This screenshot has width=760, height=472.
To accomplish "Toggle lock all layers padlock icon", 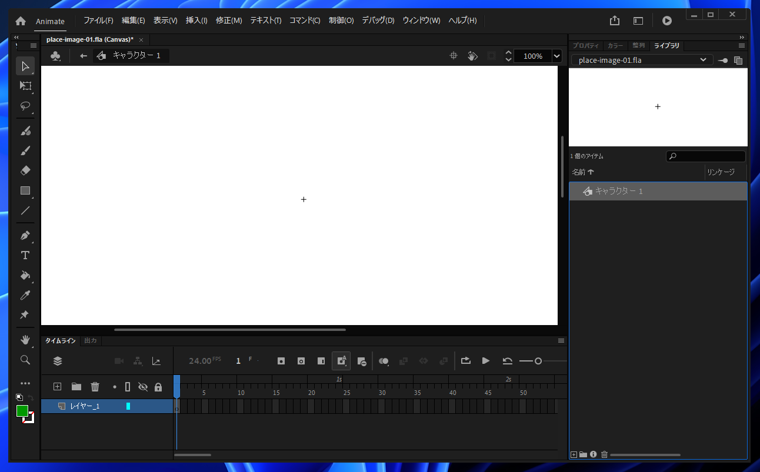I will coord(158,387).
